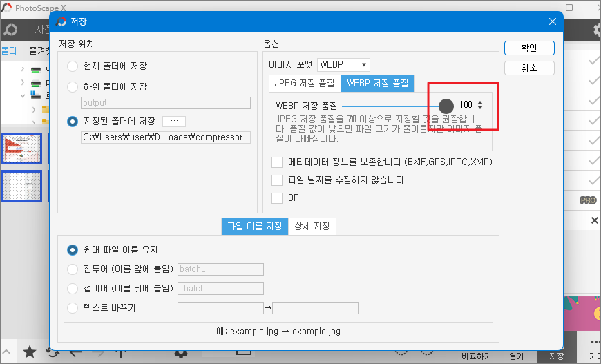Open settings via the top-right gear icon

[597, 30]
